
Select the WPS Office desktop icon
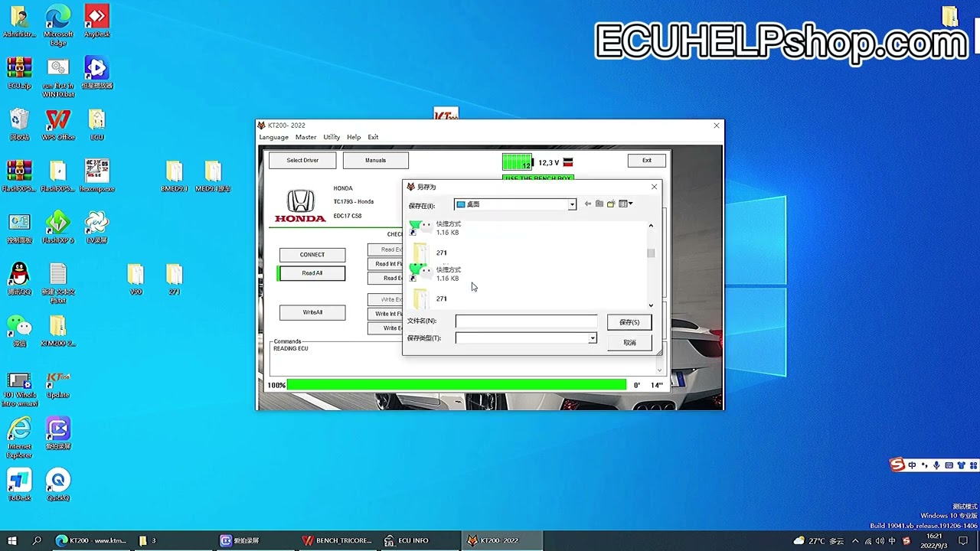click(x=58, y=125)
